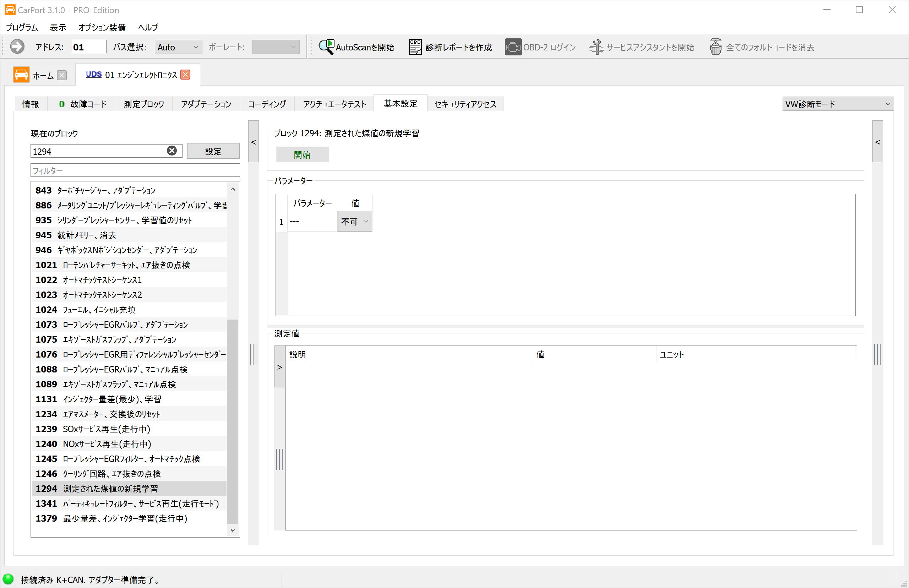The width and height of the screenshot is (909, 588).
Task: Click the service assistant wrench icon
Action: tap(596, 47)
